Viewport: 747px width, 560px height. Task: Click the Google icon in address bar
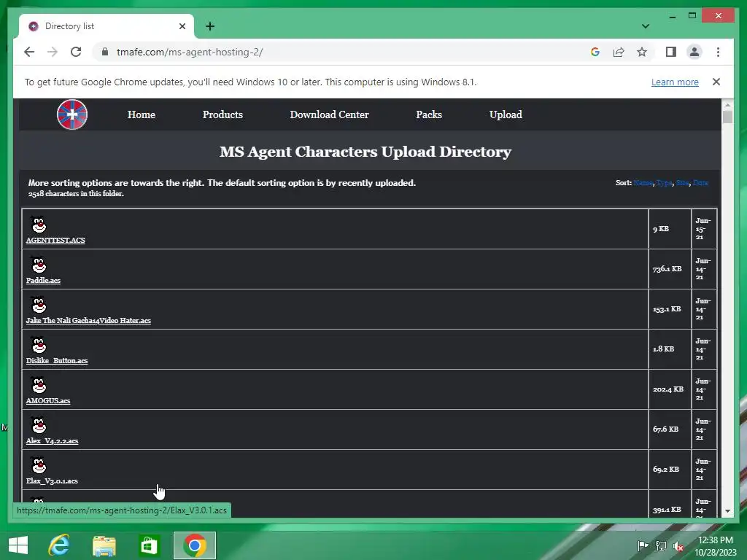coord(595,52)
